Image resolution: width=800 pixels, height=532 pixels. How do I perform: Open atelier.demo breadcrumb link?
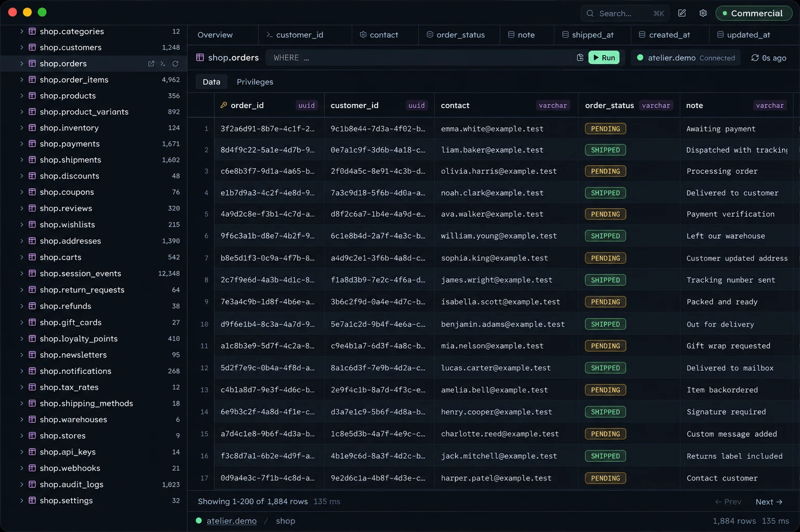tap(231, 521)
